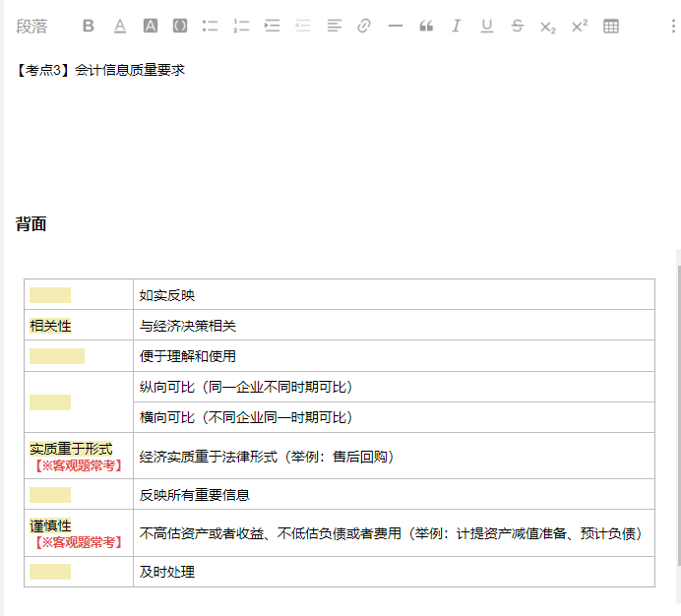Click the 便于理解和使用 cell
The image size is (681, 616).
[394, 356]
